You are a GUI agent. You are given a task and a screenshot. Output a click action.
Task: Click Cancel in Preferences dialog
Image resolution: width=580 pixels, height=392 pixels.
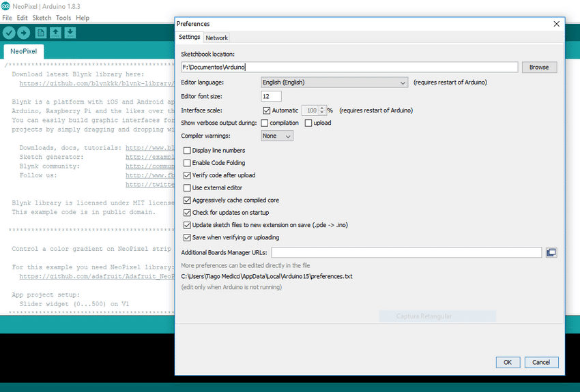[x=541, y=363]
